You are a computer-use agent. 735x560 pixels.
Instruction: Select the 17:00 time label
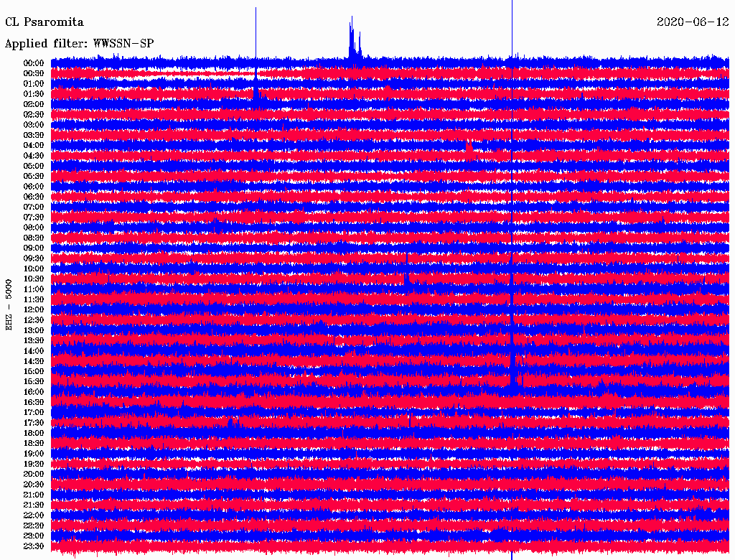point(34,413)
